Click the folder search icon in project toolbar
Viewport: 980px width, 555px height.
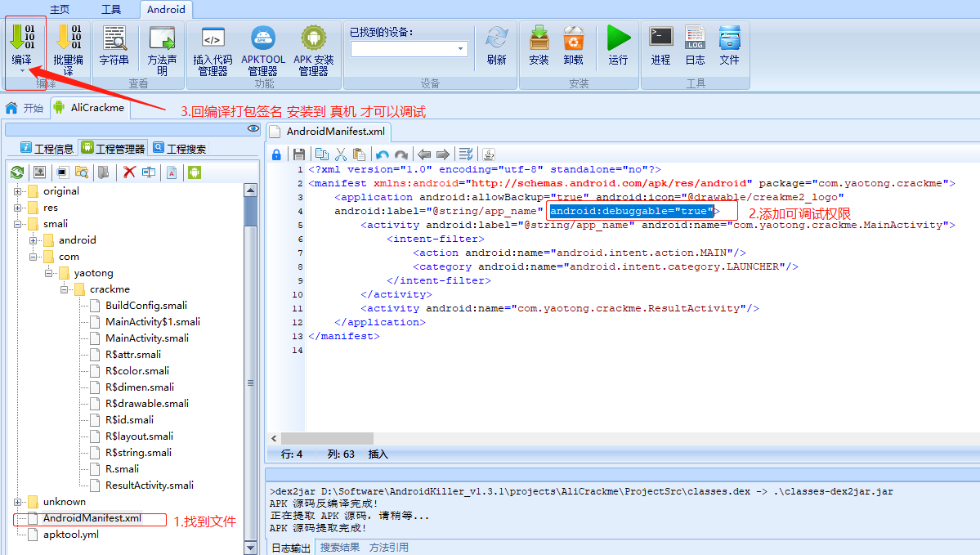tap(82, 172)
